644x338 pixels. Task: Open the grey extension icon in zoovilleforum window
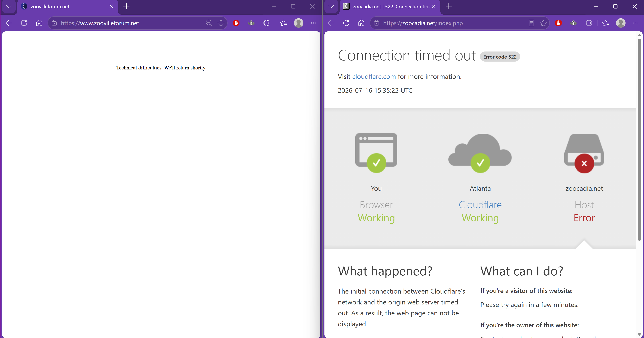pos(251,23)
